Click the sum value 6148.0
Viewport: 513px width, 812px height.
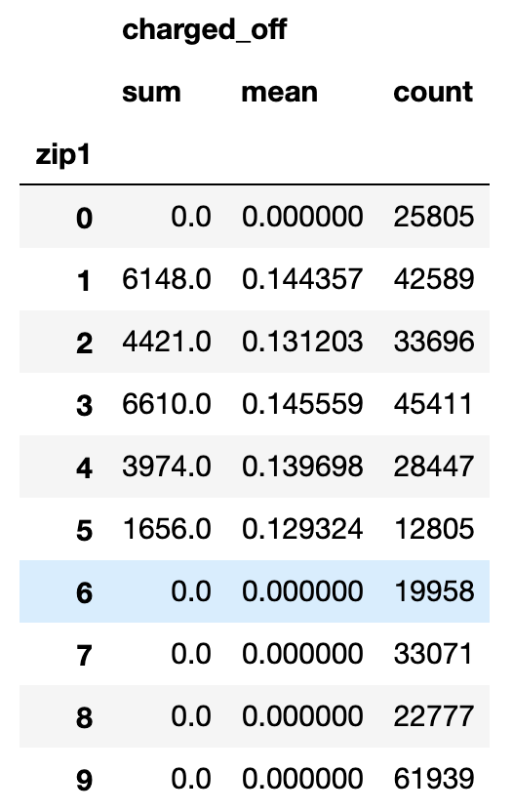pos(167,280)
